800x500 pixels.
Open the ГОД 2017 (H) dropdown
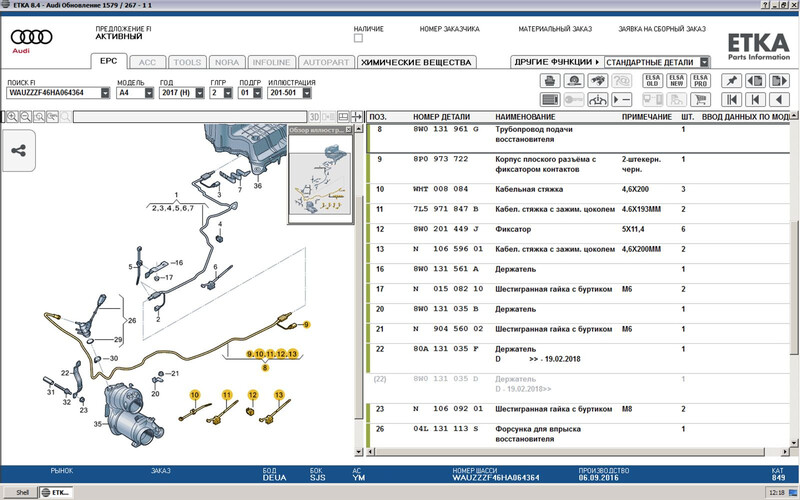point(199,93)
